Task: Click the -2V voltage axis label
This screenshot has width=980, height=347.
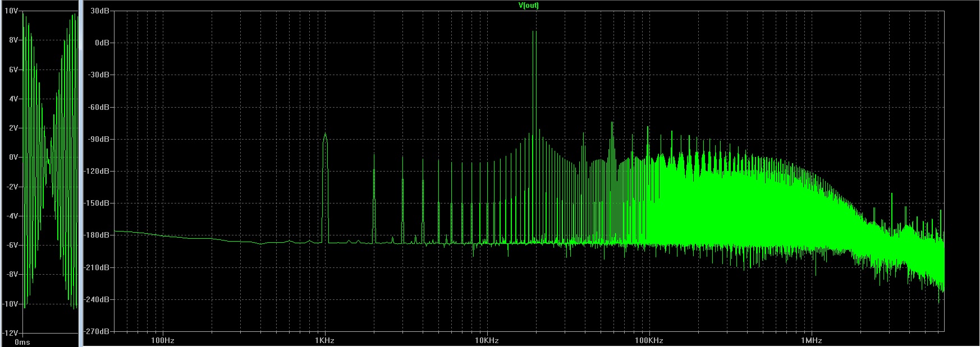Action: [x=12, y=187]
